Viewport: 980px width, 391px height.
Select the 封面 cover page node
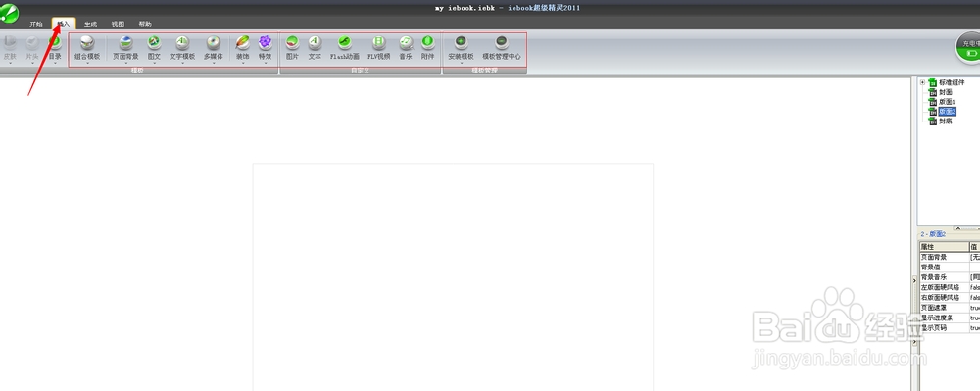tap(945, 92)
